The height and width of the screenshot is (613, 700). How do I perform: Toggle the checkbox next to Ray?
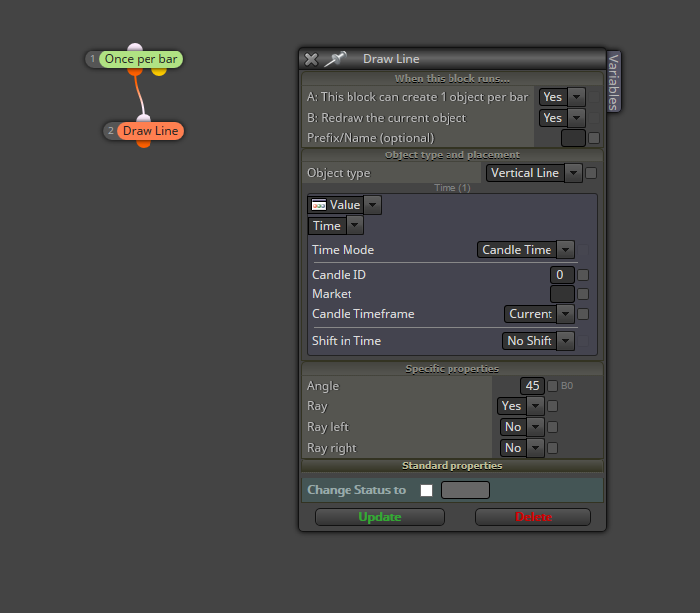pos(552,406)
